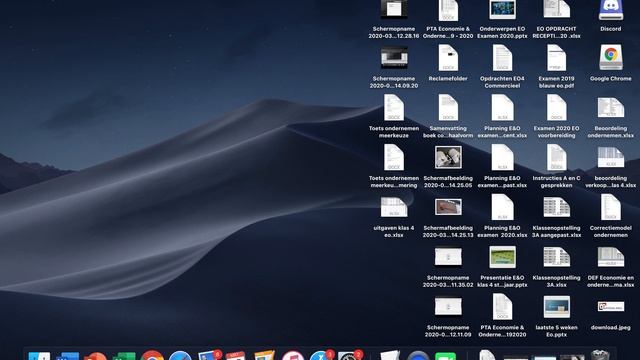Select Planning E&O examen...past.xlsx
This screenshot has height=360, width=640.
[502, 158]
